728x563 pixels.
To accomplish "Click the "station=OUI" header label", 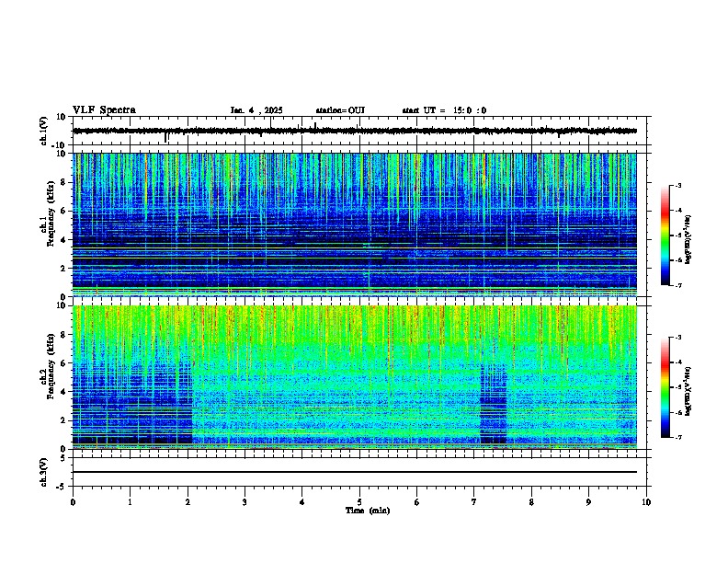I will coord(340,110).
